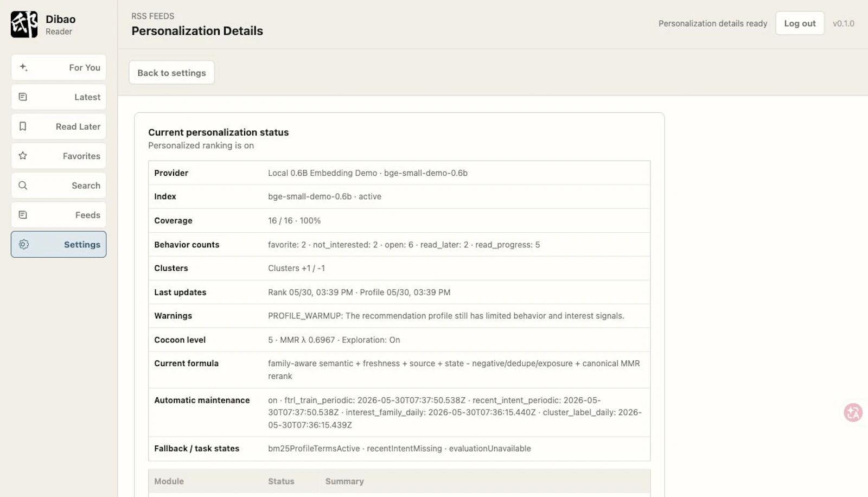This screenshot has height=497, width=868.
Task: Click the Fallback / task states label
Action: click(196, 448)
